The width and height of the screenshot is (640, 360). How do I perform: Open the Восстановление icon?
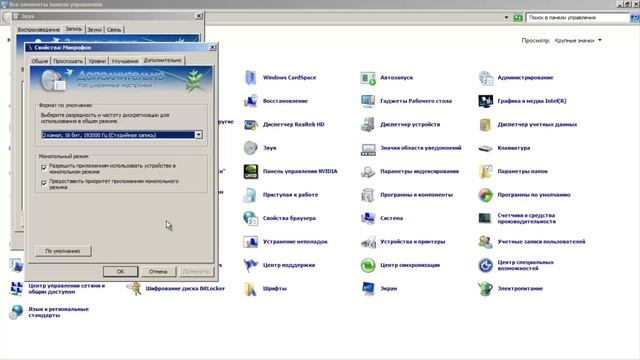tap(250, 101)
